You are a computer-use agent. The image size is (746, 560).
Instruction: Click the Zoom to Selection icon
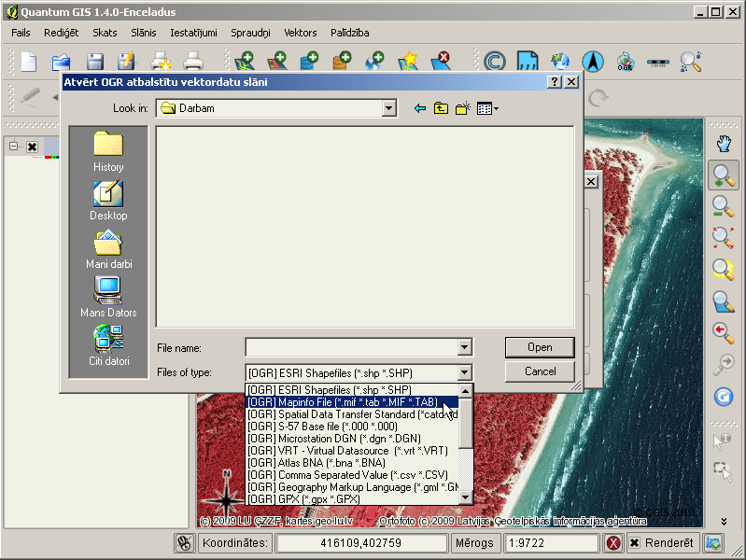[x=724, y=270]
